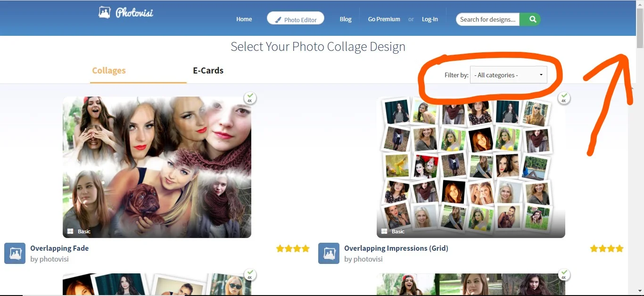Click the Basic grid icon on the fade collage
The height and width of the screenshot is (296, 644).
(x=71, y=231)
